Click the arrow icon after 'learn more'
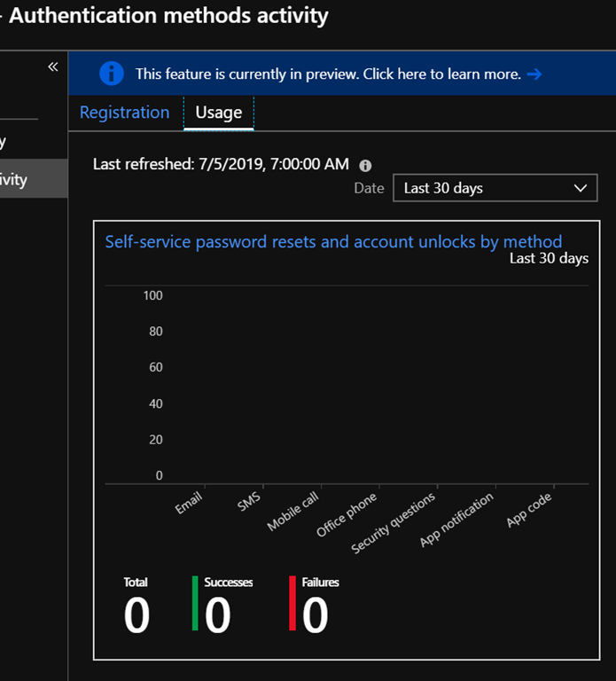 click(x=534, y=74)
